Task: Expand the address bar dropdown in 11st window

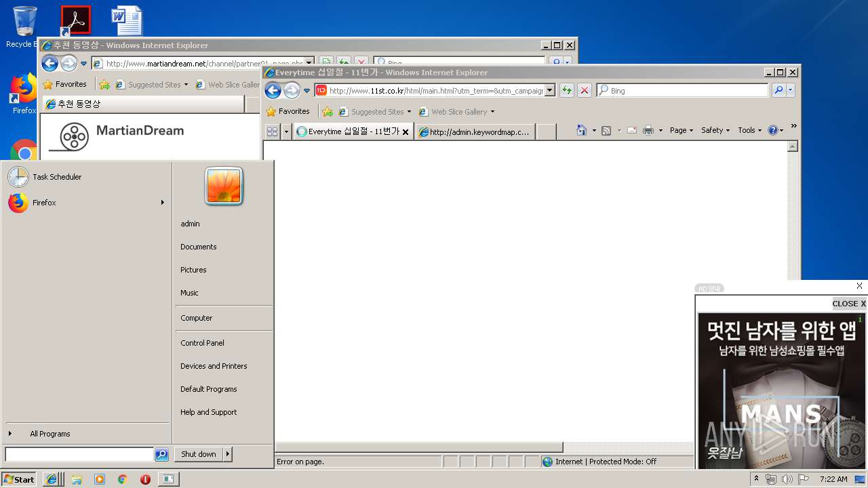Action: [x=550, y=90]
